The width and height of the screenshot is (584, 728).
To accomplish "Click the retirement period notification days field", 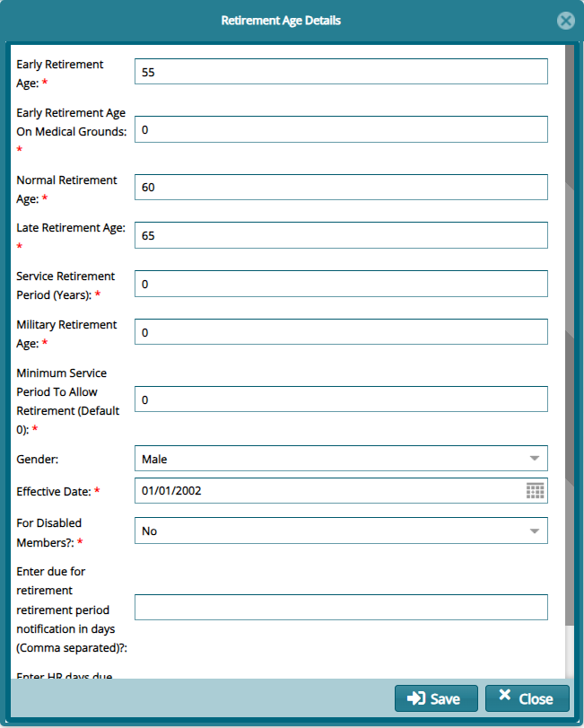I will click(341, 608).
